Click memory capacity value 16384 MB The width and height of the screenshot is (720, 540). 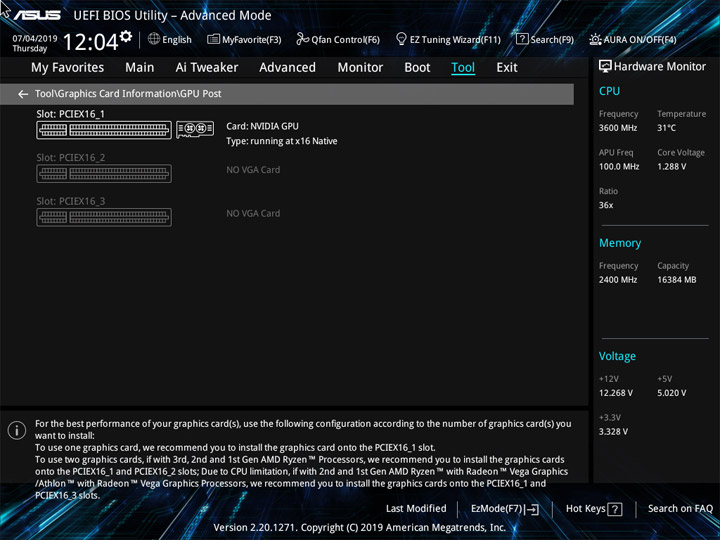pyautogui.click(x=676, y=280)
